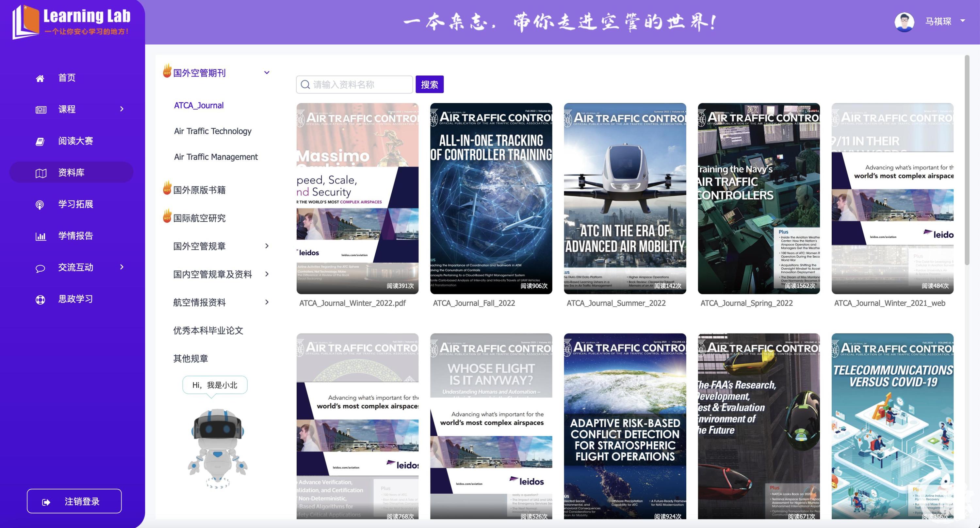Click the course icon beside 课程
Viewport: 980px width, 528px height.
(41, 110)
